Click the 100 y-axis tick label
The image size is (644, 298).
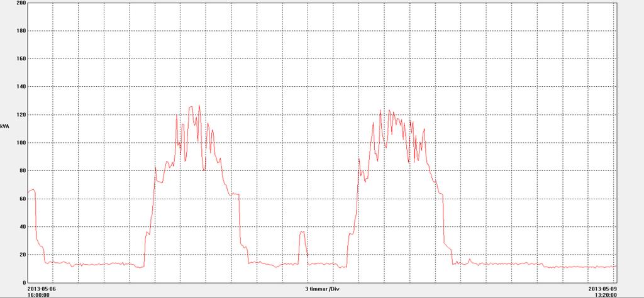click(x=21, y=143)
